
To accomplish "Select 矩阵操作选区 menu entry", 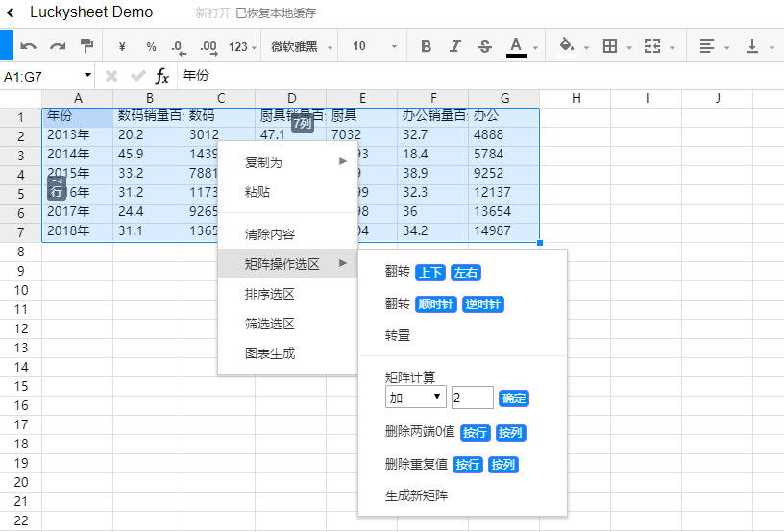I will coord(287,264).
